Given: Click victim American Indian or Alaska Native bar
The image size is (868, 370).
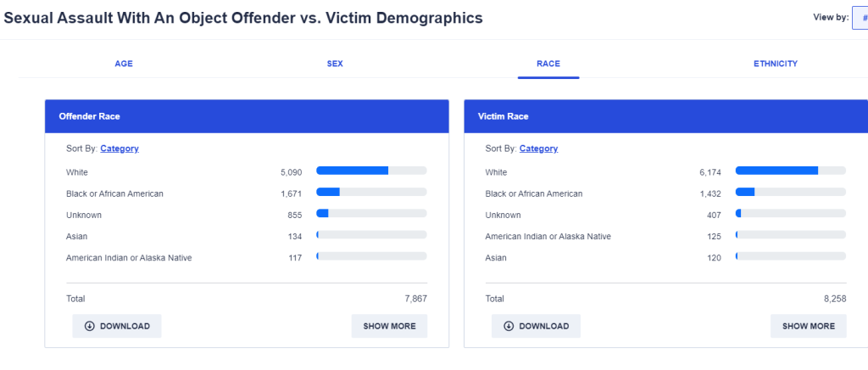Looking at the screenshot, I should click(790, 234).
